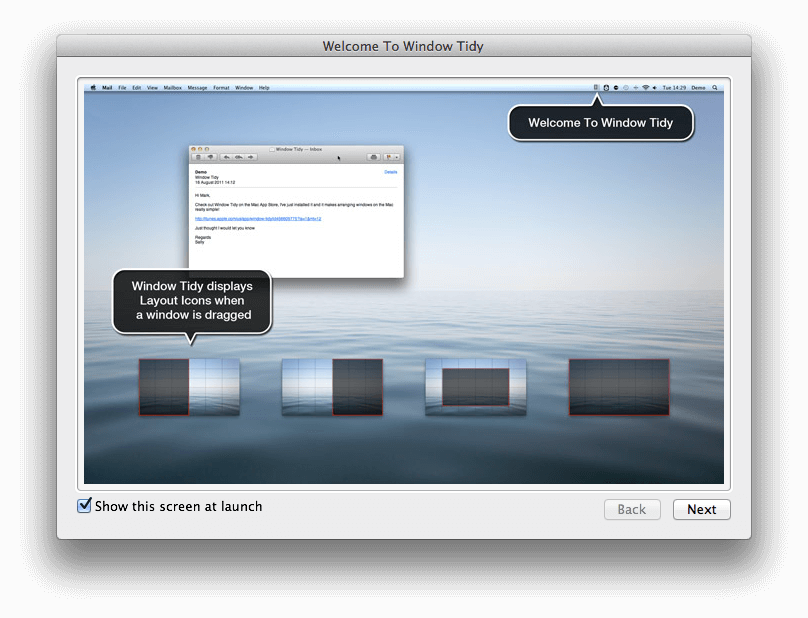
Task: Open the Message menu in the demo
Action: [x=197, y=88]
